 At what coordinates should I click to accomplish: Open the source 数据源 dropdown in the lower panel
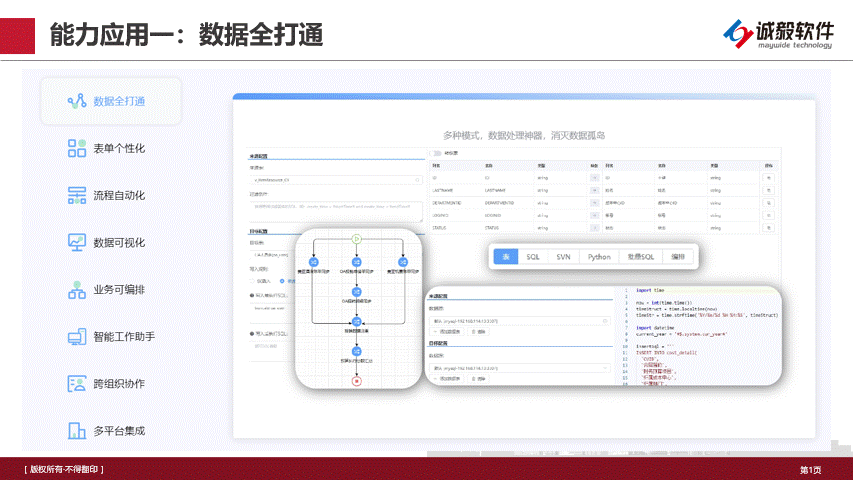click(x=519, y=321)
